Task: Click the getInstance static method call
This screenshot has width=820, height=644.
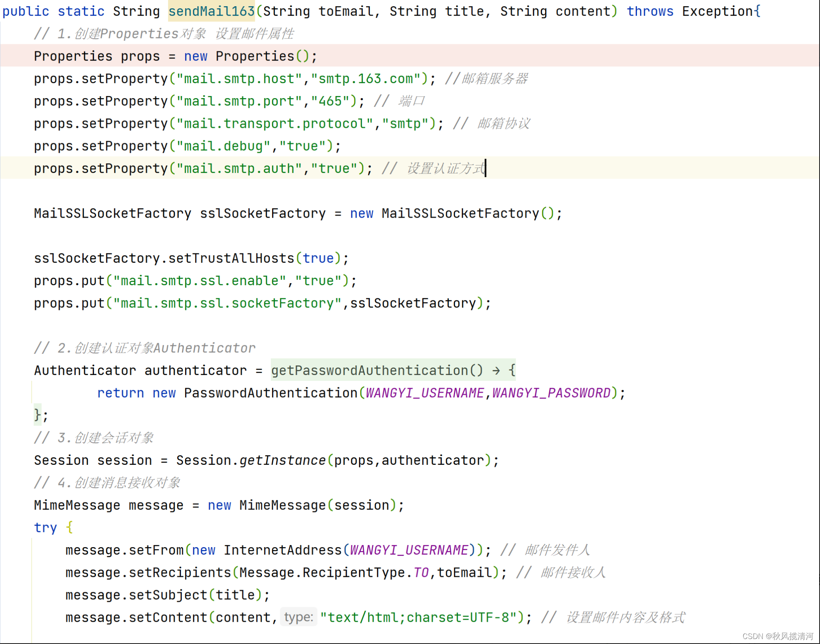Action: [282, 460]
